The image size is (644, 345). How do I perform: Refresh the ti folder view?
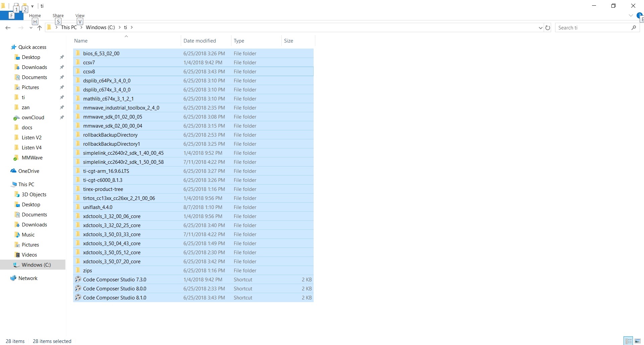548,28
